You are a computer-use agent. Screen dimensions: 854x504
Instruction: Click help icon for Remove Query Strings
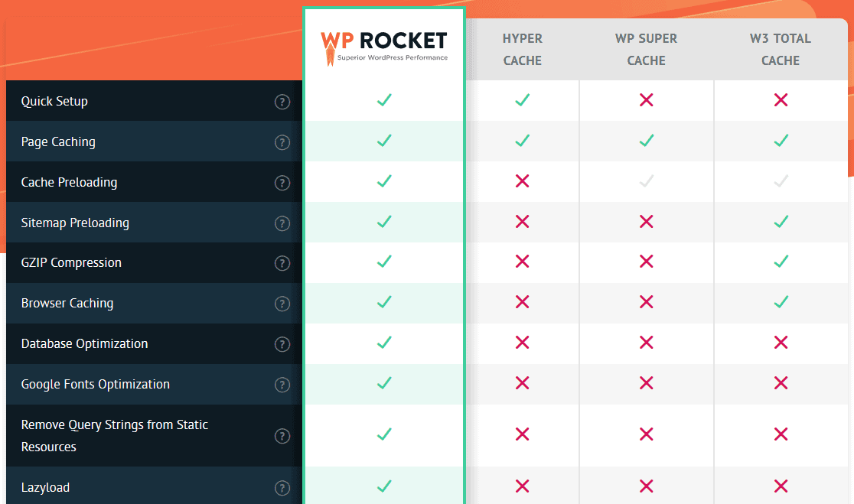pyautogui.click(x=282, y=436)
